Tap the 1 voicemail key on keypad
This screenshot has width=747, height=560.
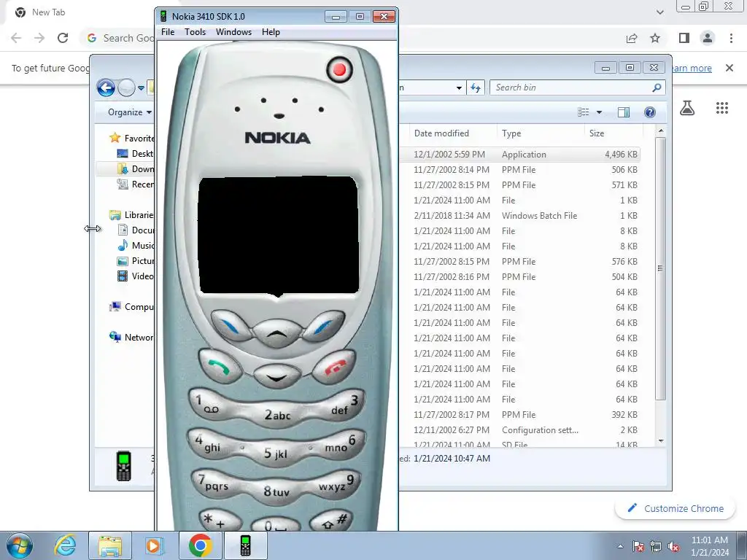tap(215, 403)
